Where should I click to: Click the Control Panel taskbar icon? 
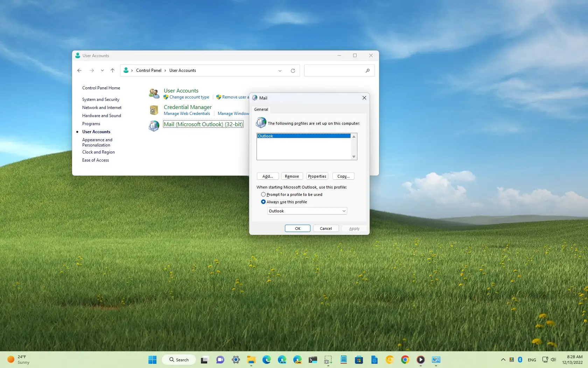pos(436,360)
